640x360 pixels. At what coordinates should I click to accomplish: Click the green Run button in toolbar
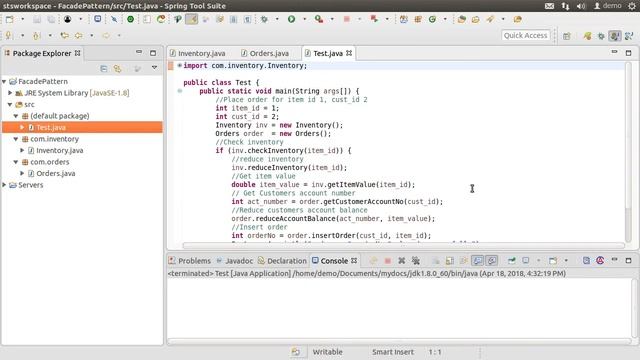click(291, 19)
